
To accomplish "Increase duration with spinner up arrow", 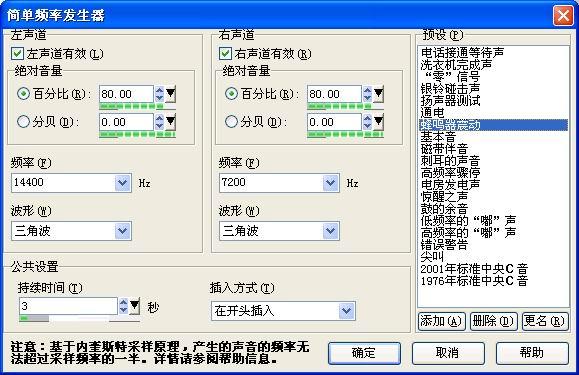I will click(x=123, y=302).
